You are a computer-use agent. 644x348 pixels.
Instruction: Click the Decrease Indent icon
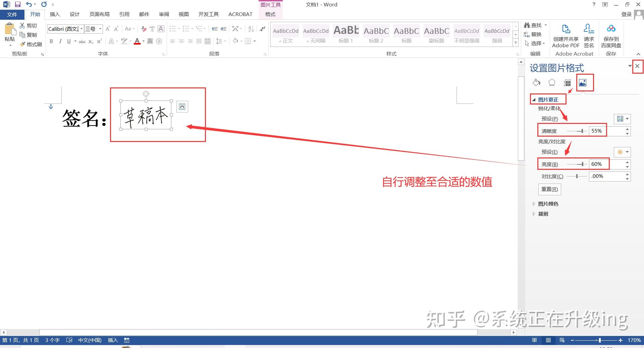[215, 29]
